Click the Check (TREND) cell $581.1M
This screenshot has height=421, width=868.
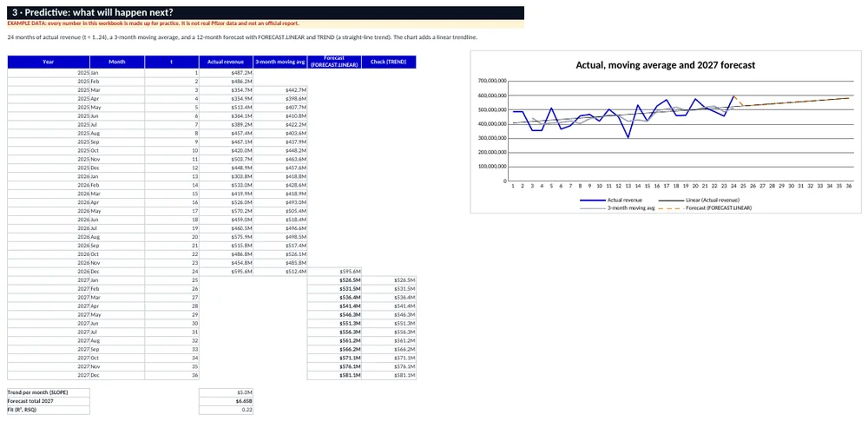pos(389,375)
